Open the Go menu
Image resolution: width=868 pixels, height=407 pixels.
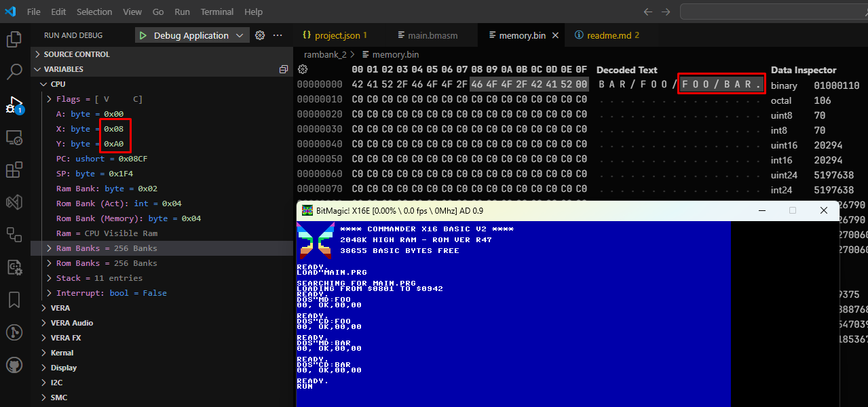coord(158,12)
